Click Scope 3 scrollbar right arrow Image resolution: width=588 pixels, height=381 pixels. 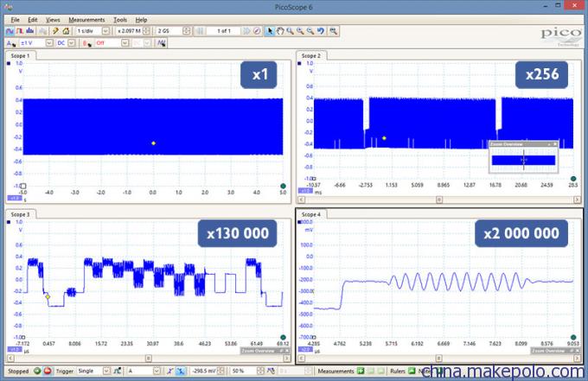pyautogui.click(x=286, y=359)
